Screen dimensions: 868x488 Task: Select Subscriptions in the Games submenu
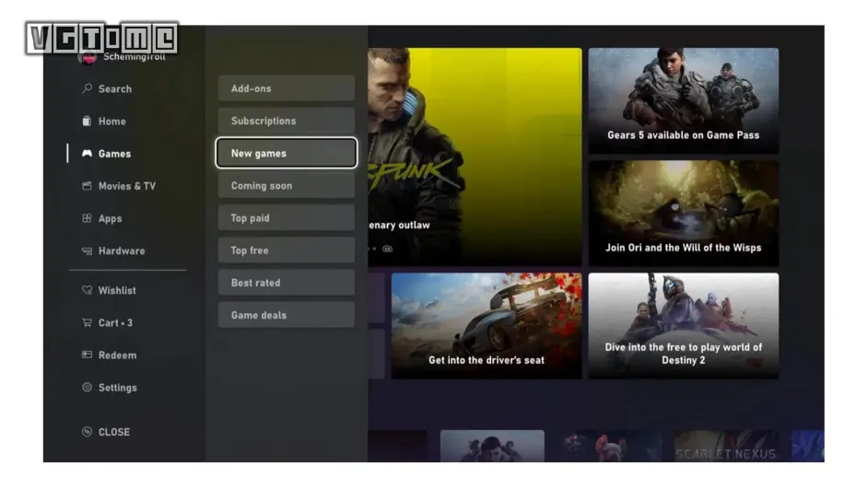pos(286,121)
